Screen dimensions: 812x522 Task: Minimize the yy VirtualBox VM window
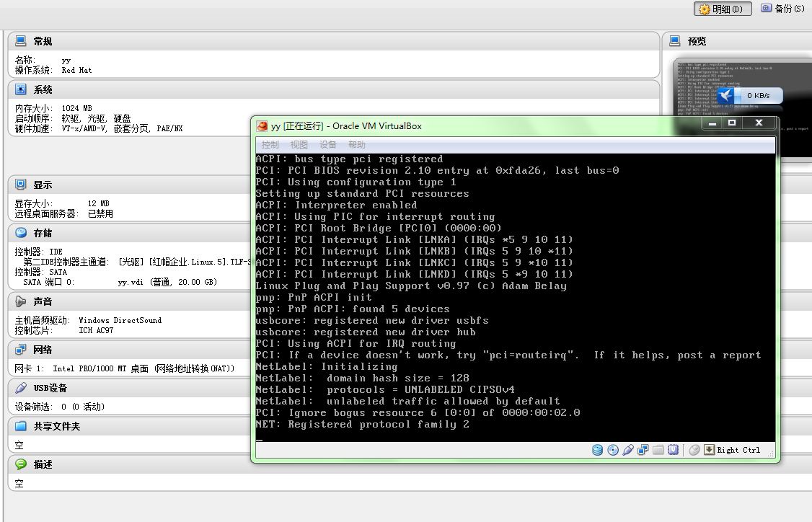712,123
